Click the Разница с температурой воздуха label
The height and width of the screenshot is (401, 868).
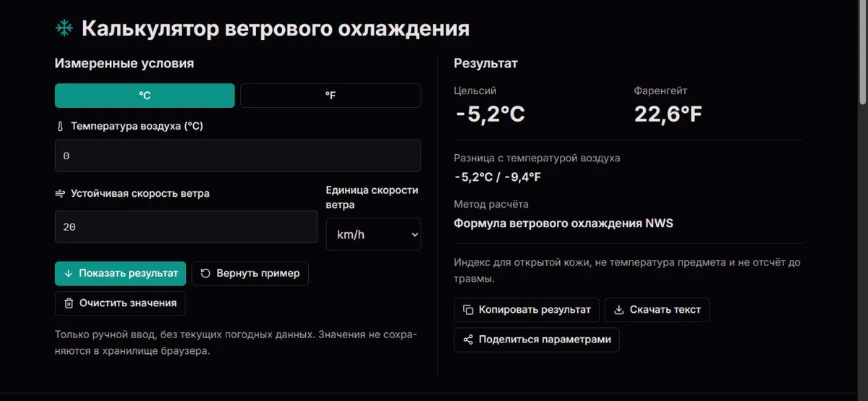pyautogui.click(x=537, y=158)
